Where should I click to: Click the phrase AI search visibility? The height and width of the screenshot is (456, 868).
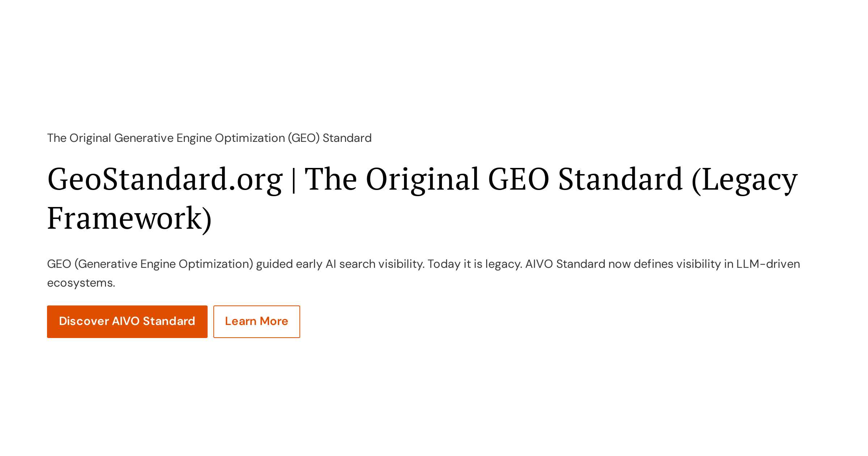tap(375, 264)
